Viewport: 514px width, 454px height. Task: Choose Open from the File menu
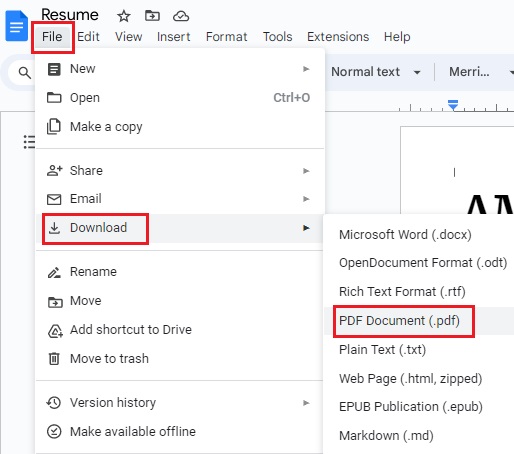[x=180, y=98]
